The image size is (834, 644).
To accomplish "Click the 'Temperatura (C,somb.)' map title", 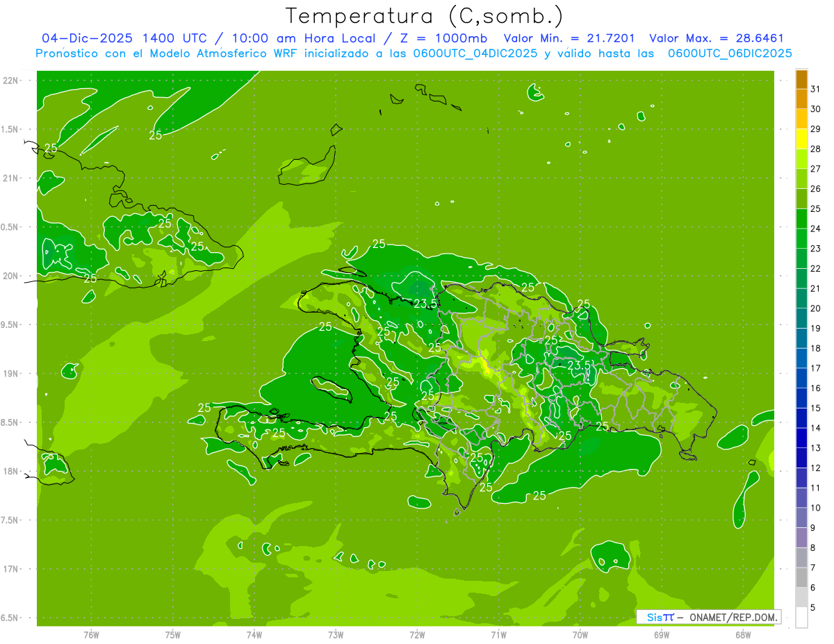I will (424, 16).
